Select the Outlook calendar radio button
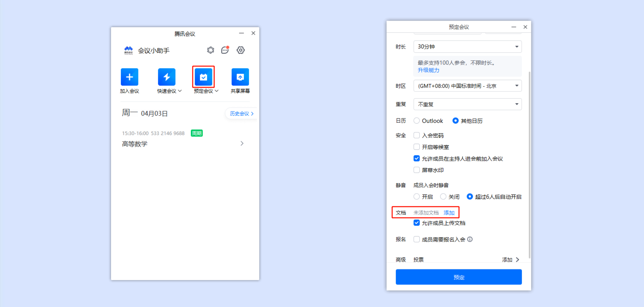644x307 pixels. (416, 121)
